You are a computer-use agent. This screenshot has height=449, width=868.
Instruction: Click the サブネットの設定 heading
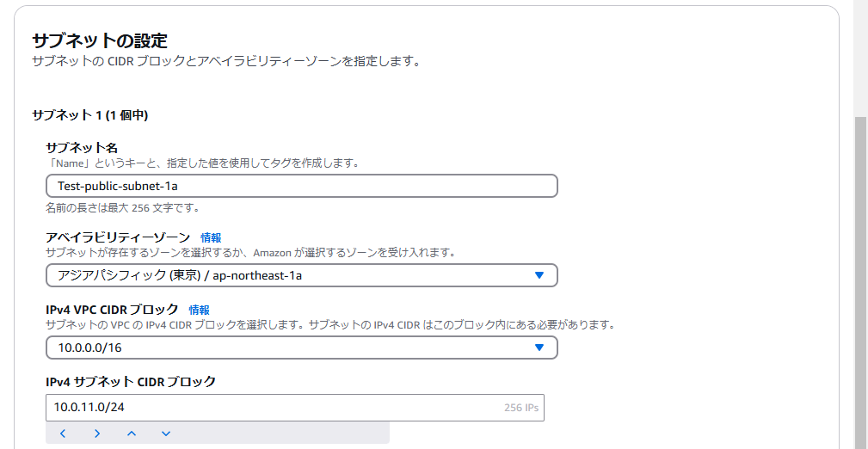pyautogui.click(x=100, y=40)
